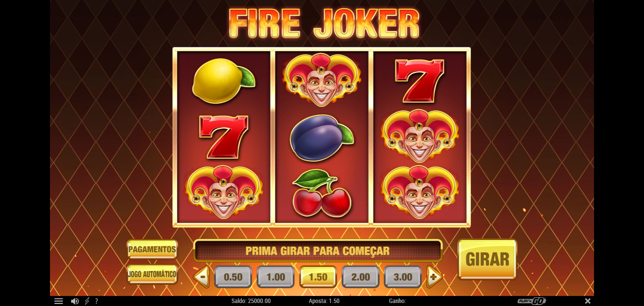Viewport: 644px width, 306px height.
Task: Spin the reels with GIRAR
Action: (487, 259)
